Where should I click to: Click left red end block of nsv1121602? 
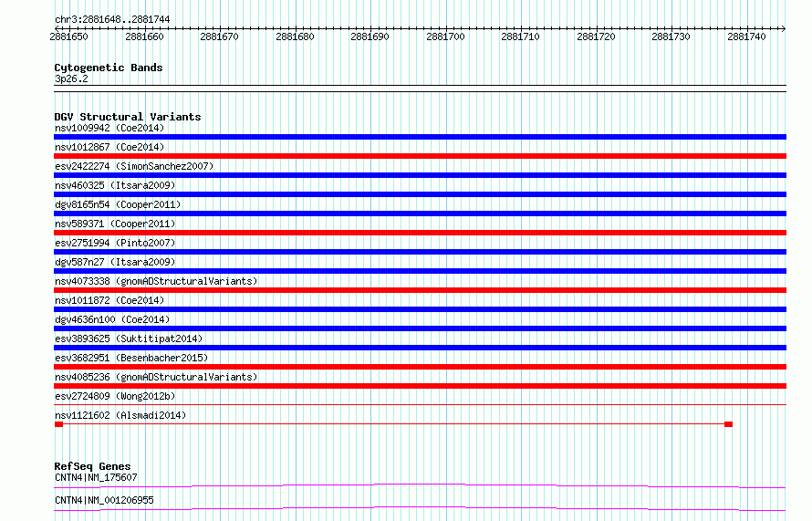click(x=58, y=424)
